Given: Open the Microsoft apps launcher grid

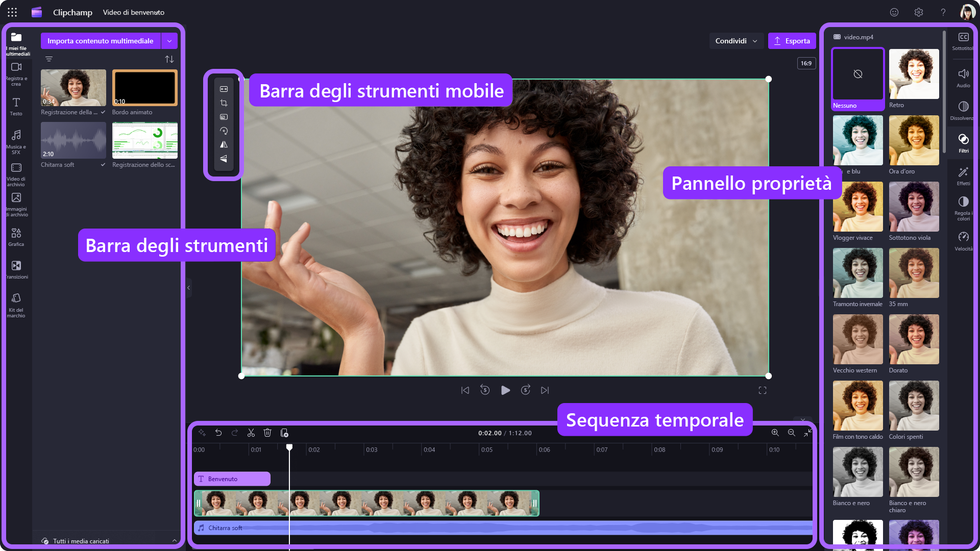Looking at the screenshot, I should [x=12, y=12].
